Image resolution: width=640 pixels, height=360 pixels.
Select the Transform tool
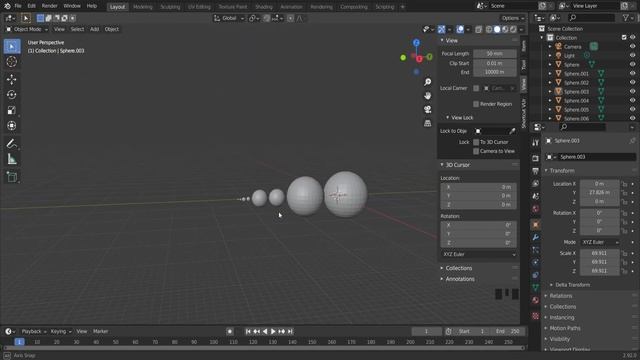click(x=12, y=126)
